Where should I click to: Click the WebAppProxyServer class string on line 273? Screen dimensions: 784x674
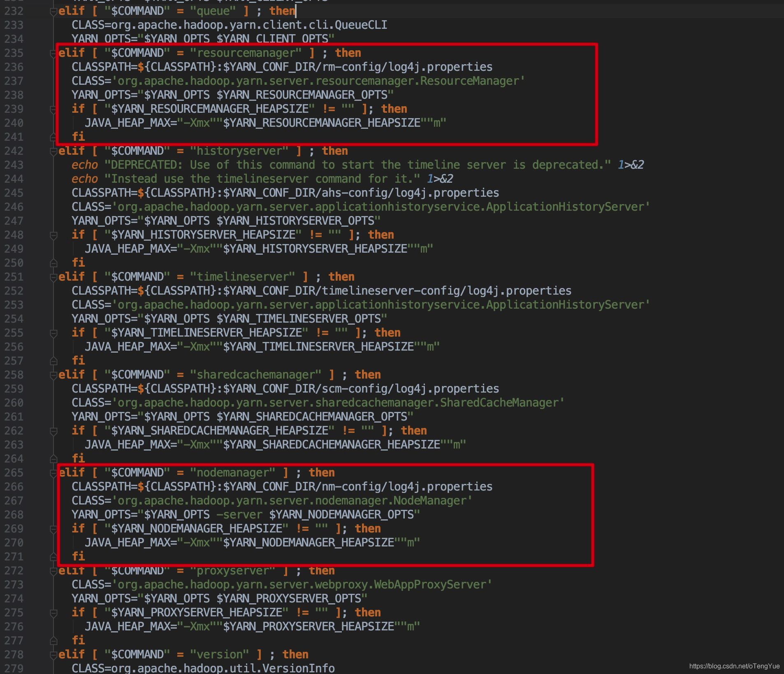pyautogui.click(x=302, y=585)
